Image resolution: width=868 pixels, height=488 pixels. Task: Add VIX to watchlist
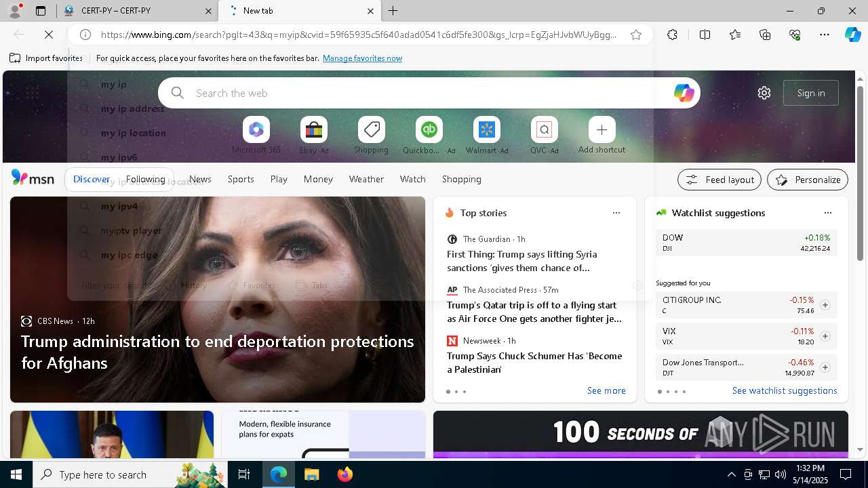[825, 336]
